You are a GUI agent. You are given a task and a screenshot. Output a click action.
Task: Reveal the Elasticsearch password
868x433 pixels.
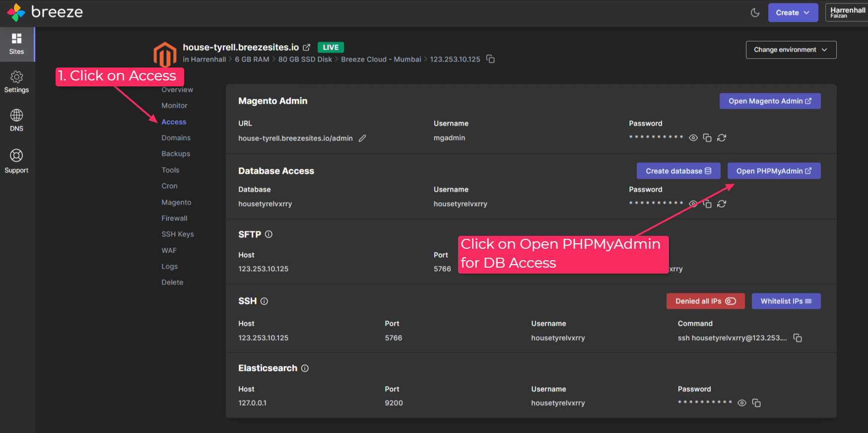742,403
